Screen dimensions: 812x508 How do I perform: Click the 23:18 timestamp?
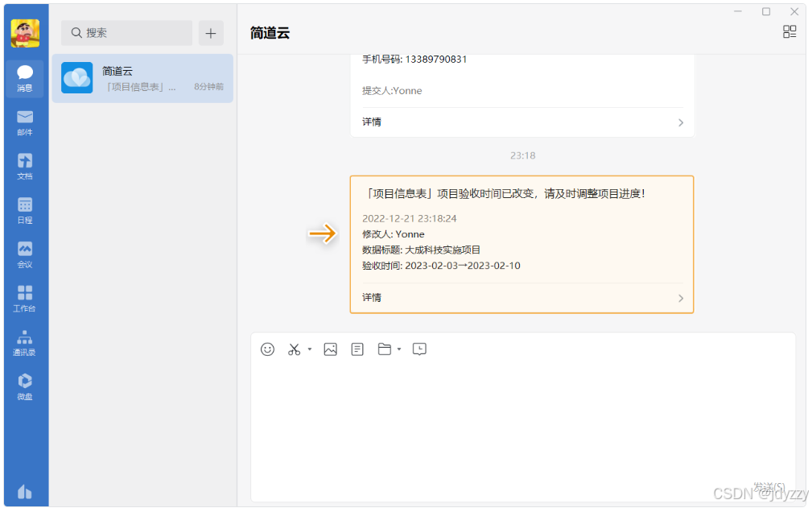coord(522,155)
